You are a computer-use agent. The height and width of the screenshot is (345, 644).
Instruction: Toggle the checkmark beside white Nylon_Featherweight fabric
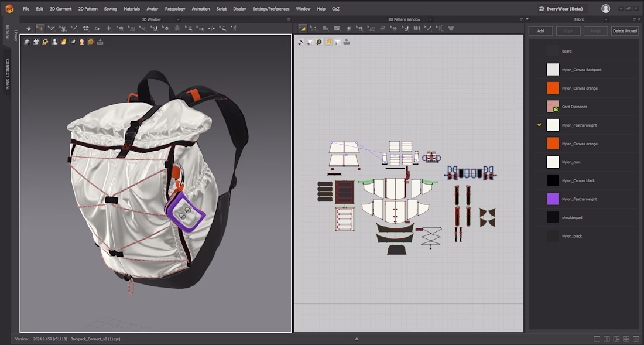tap(539, 125)
